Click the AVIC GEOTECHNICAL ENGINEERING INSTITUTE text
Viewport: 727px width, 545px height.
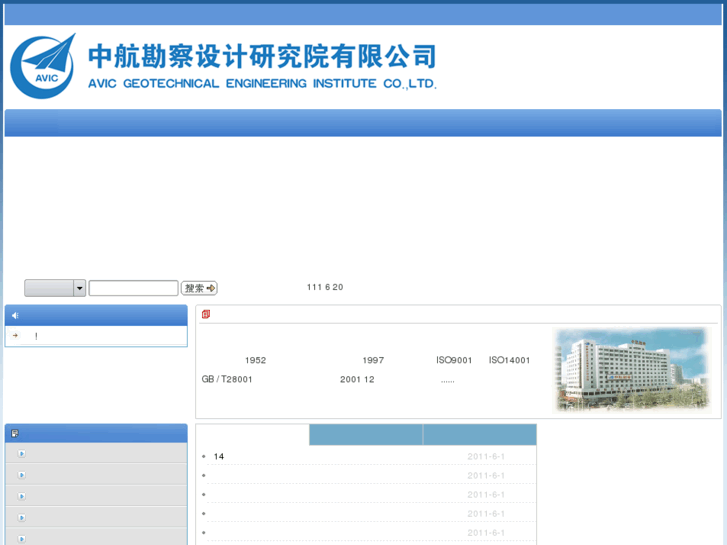[262, 83]
